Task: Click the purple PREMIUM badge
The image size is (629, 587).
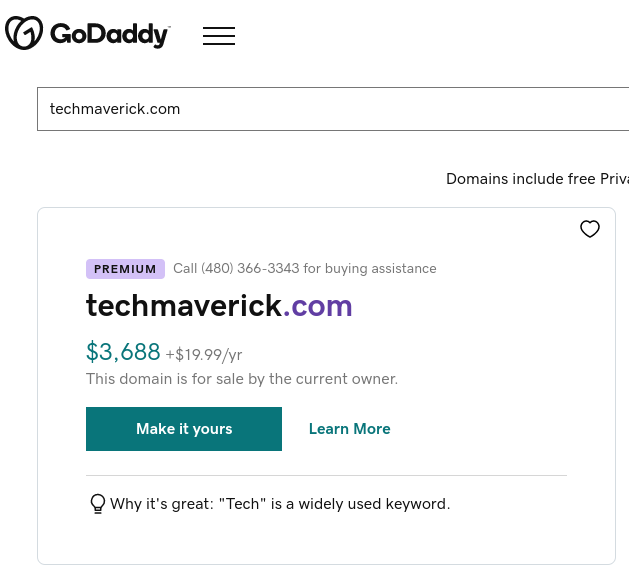Action: tap(125, 269)
